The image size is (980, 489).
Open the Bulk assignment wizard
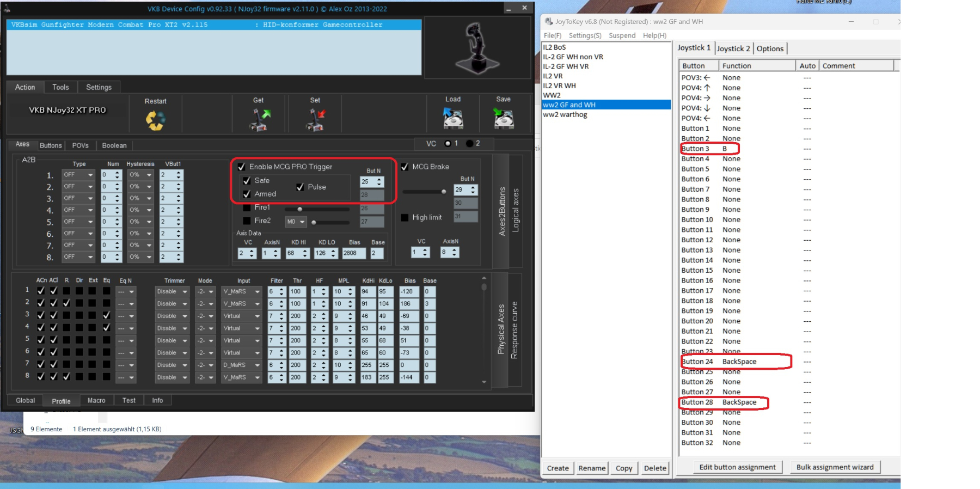point(835,467)
